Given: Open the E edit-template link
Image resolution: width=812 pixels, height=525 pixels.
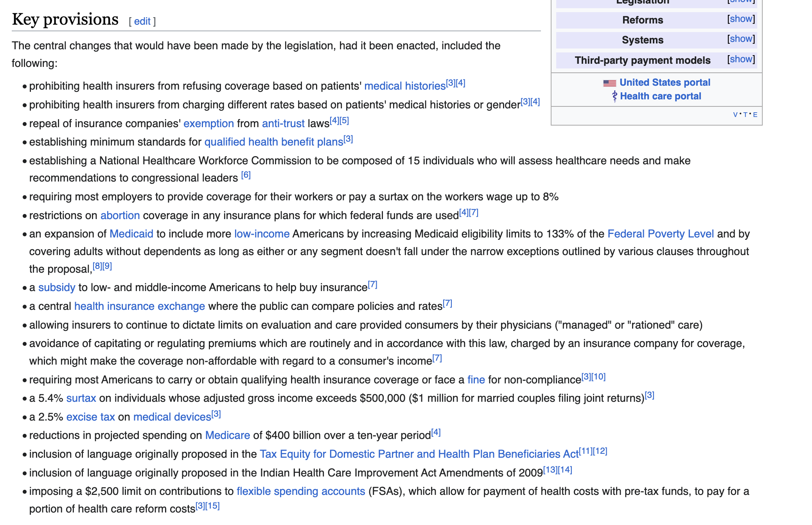Looking at the screenshot, I should point(755,115).
